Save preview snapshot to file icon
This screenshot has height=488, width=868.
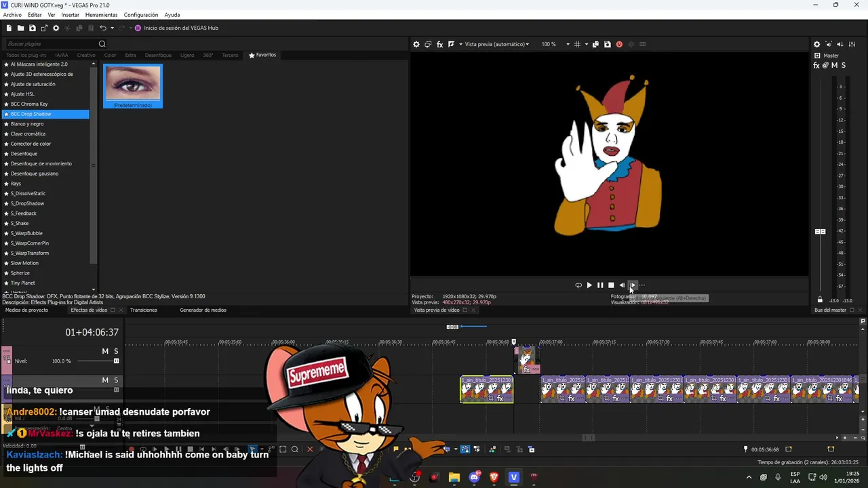pyautogui.click(x=607, y=44)
